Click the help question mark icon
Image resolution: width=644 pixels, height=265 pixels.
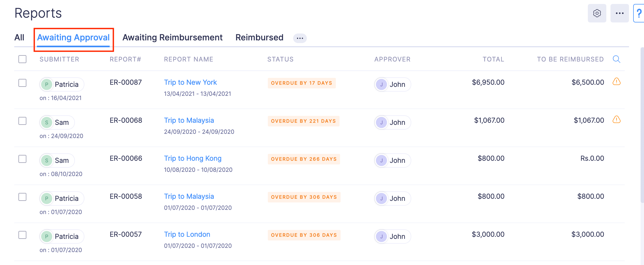pyautogui.click(x=639, y=13)
